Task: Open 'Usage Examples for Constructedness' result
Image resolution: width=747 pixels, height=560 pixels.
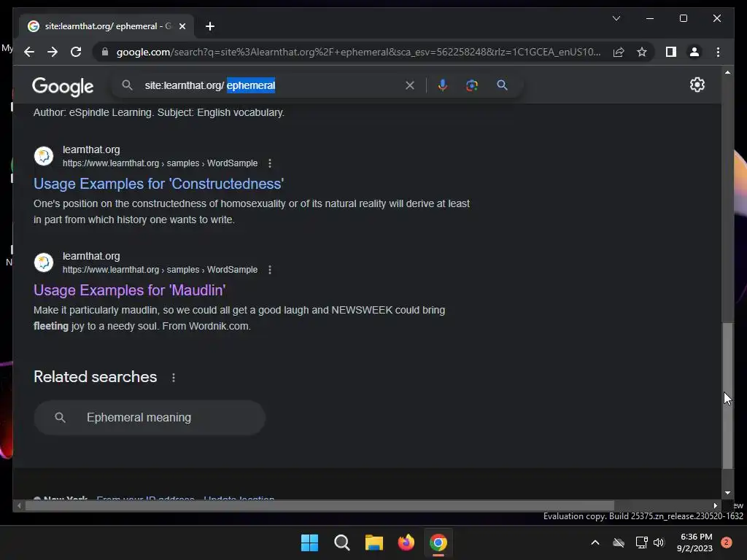Action: point(158,184)
